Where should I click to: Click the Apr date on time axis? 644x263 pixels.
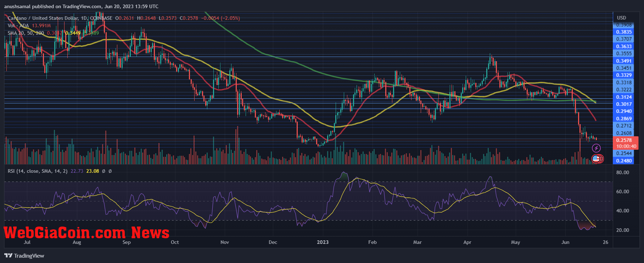(x=467, y=242)
